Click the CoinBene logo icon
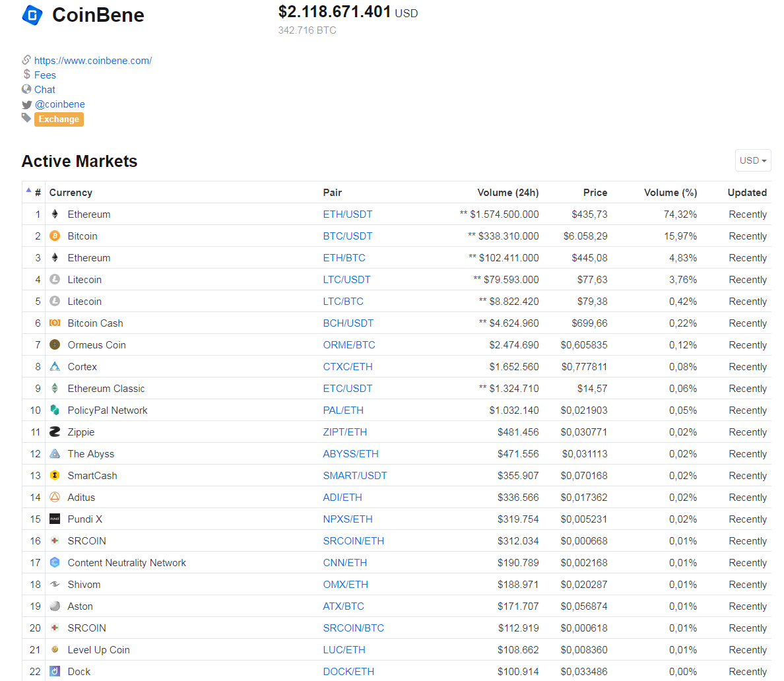This screenshot has height=681, width=784. (x=32, y=15)
